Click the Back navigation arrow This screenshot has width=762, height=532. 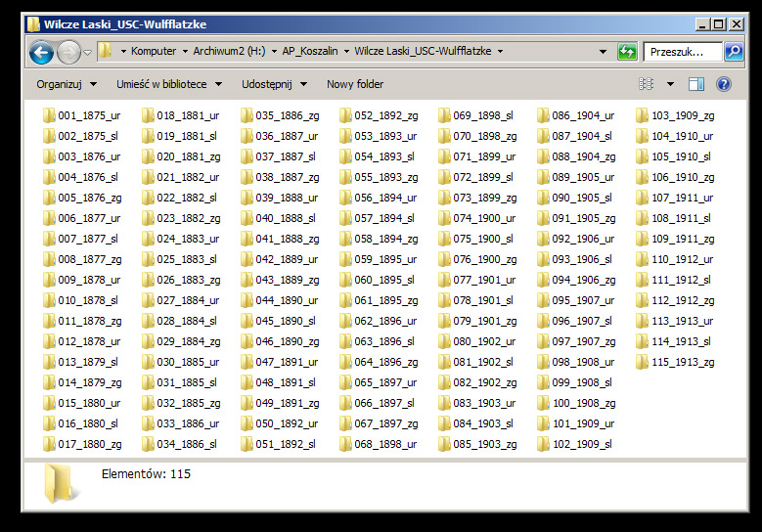click(41, 52)
